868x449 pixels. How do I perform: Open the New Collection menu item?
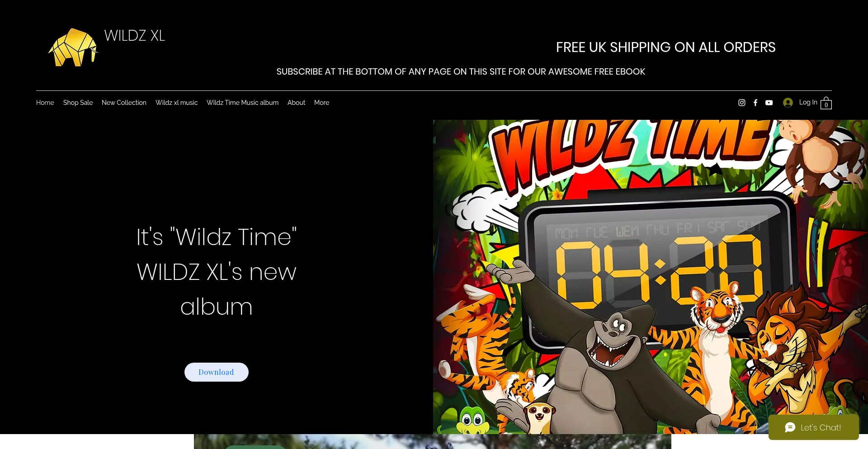click(124, 103)
